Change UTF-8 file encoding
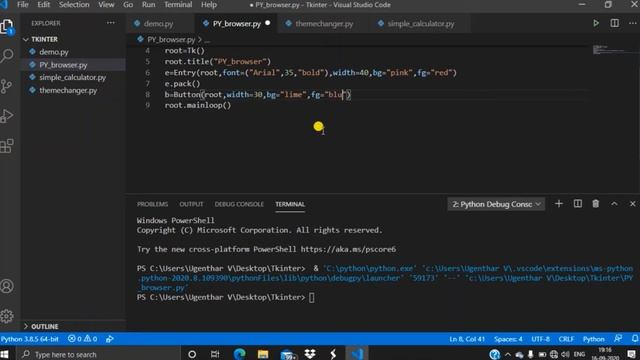Screen dimensions: 640x360 click(540, 339)
